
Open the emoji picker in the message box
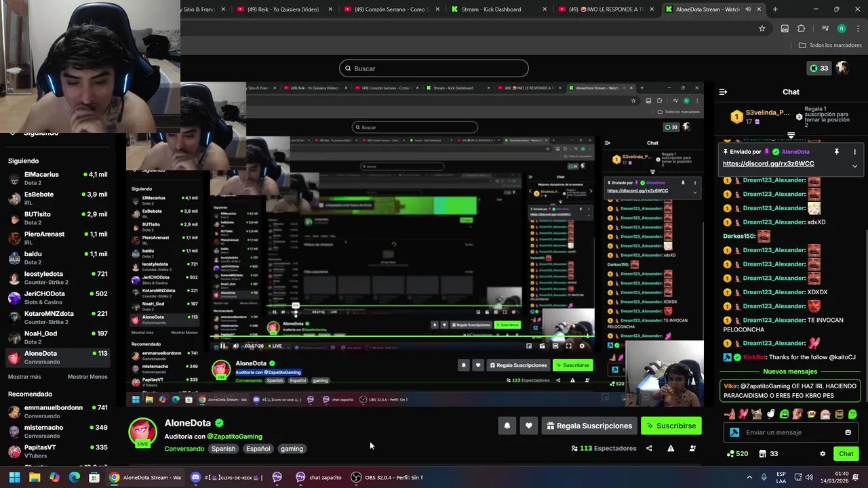[848, 432]
